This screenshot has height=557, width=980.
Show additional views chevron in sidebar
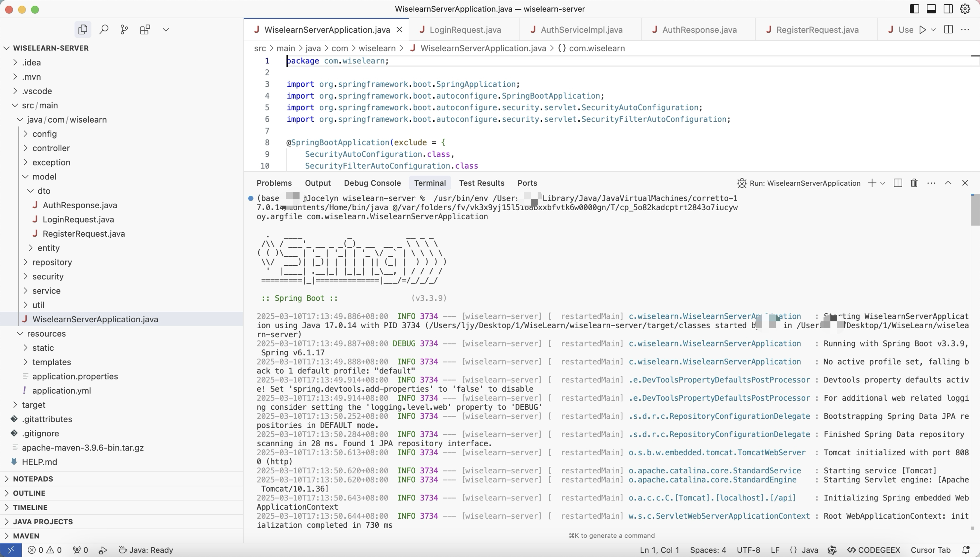[x=166, y=30]
